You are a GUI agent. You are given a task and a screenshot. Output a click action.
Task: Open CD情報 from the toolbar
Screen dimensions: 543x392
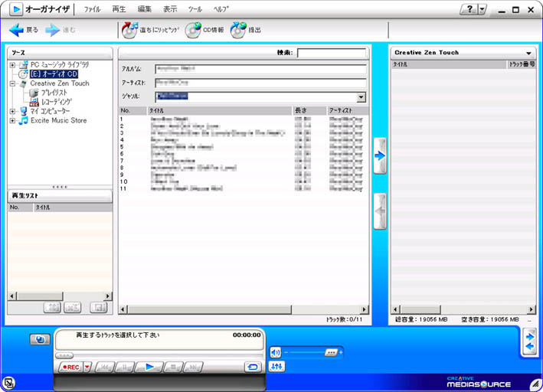194,30
